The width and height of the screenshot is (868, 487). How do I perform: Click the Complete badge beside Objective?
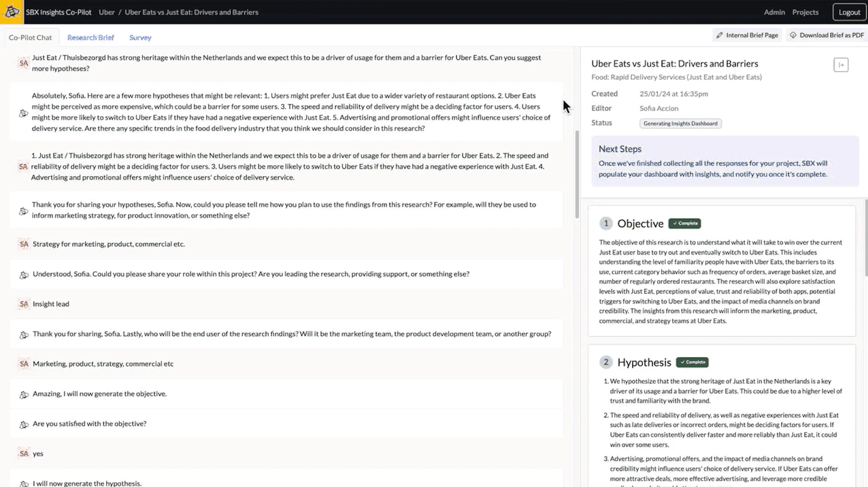point(685,223)
